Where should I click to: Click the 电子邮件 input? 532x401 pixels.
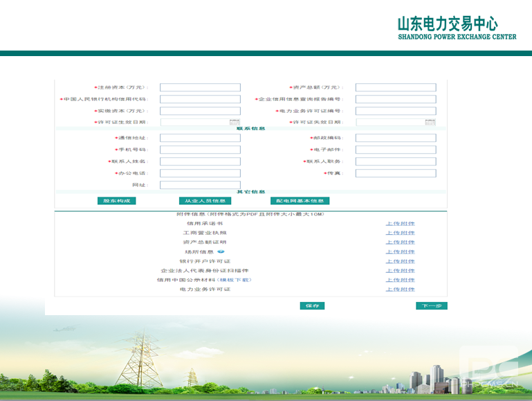(396, 150)
